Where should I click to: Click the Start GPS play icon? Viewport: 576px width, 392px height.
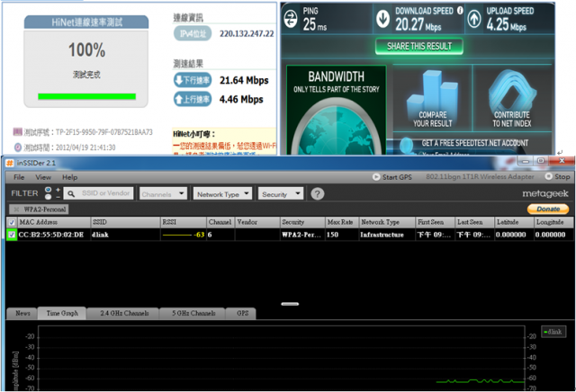click(x=376, y=177)
